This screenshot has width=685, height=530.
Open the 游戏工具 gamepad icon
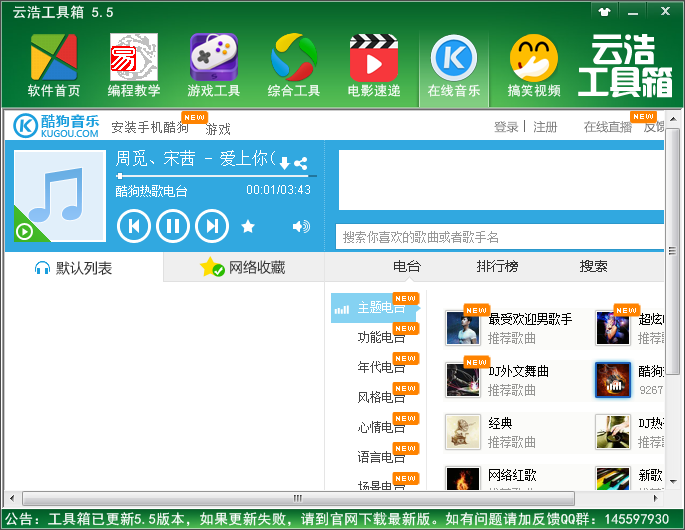coord(214,66)
